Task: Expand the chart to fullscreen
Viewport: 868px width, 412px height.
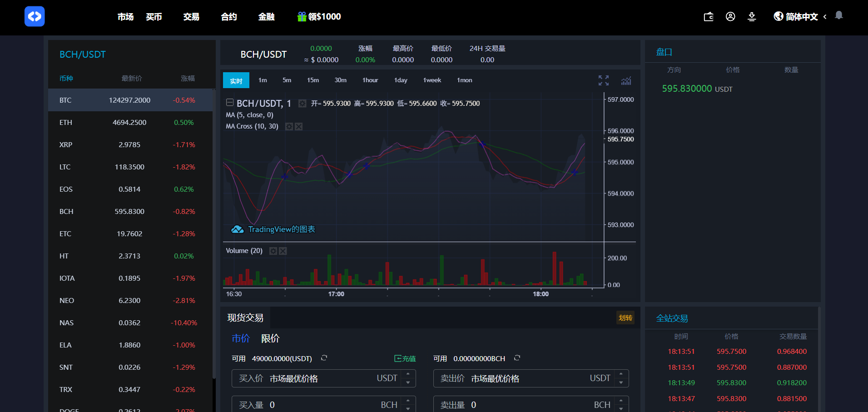Action: pos(603,80)
